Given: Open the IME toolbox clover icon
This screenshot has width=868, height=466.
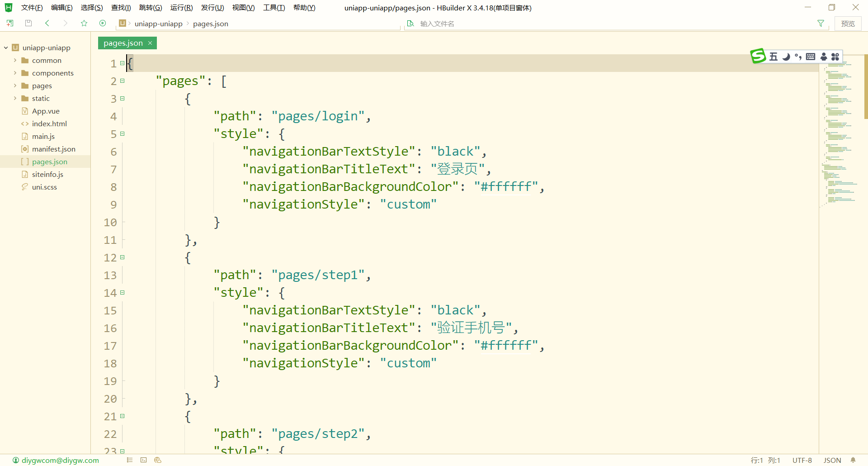Looking at the screenshot, I should pos(835,57).
